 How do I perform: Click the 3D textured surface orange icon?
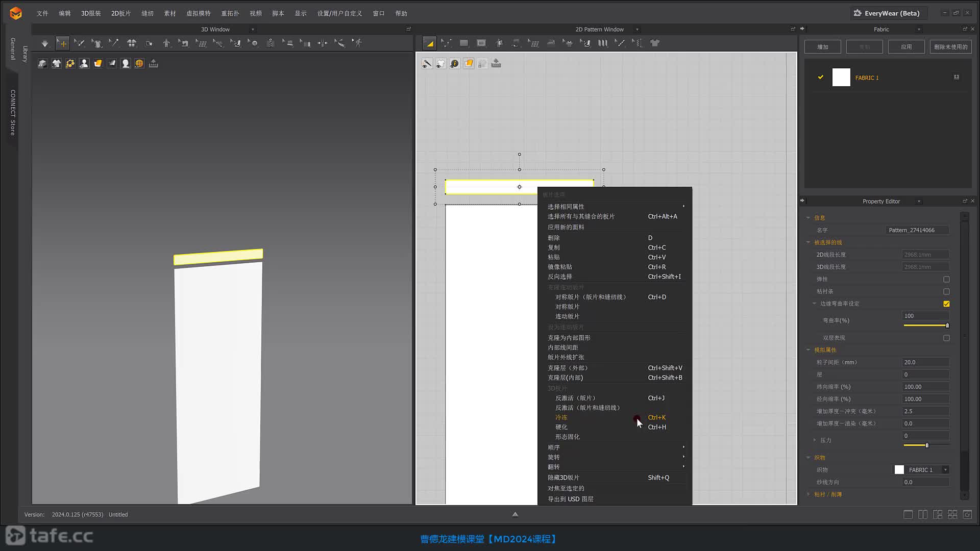(x=98, y=63)
